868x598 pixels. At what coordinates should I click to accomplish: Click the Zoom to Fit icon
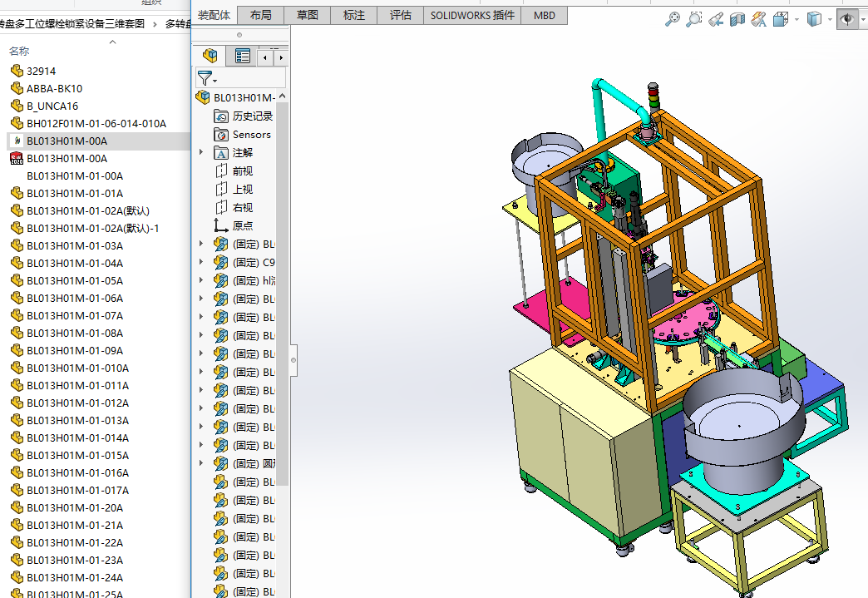tap(673, 18)
